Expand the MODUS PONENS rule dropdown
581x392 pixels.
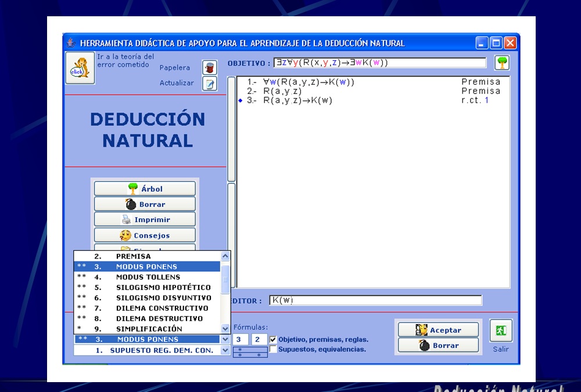pyautogui.click(x=225, y=339)
